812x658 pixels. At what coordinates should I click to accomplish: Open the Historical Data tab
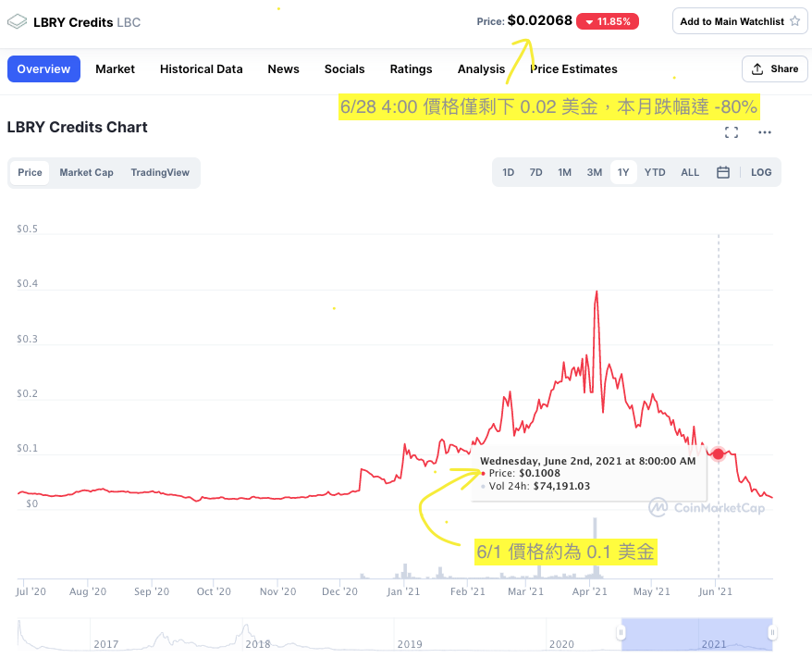(x=201, y=68)
